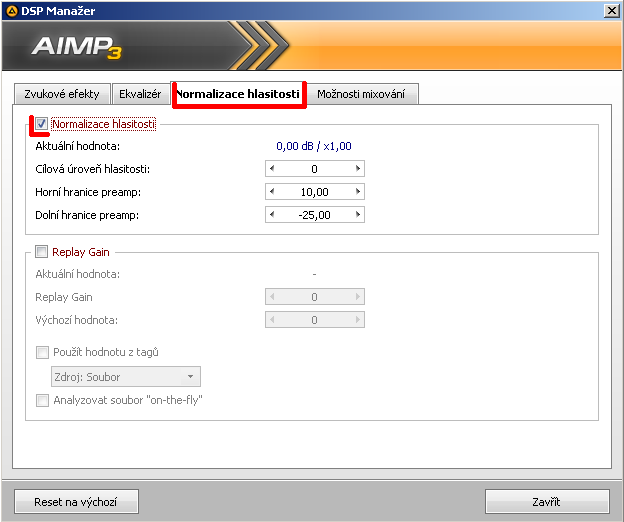The width and height of the screenshot is (624, 522).
Task: Lower Horní hranice preamp using left arrow
Action: 272,191
